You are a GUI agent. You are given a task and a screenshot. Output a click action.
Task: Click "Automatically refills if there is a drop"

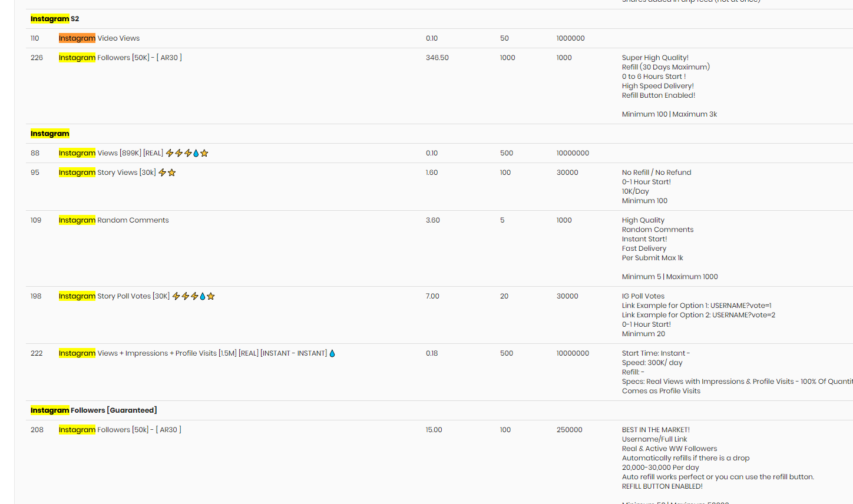click(x=686, y=458)
